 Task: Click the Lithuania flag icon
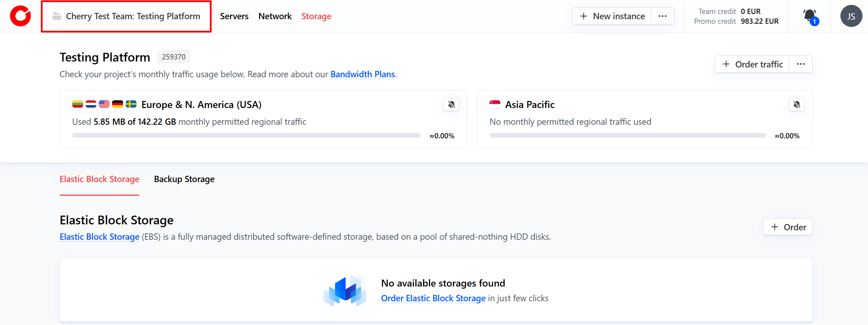(78, 104)
